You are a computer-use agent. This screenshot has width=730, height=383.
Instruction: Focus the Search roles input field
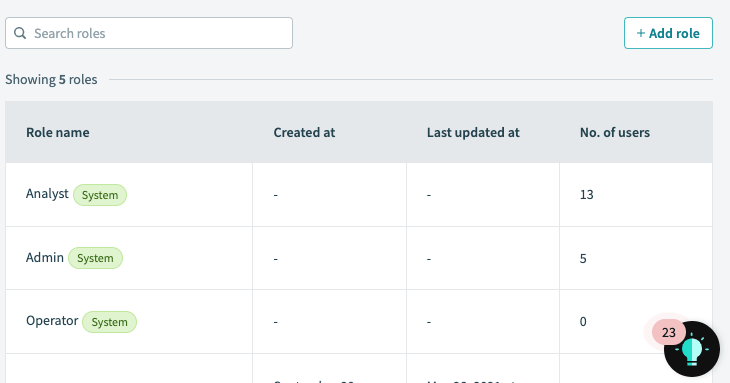149,33
